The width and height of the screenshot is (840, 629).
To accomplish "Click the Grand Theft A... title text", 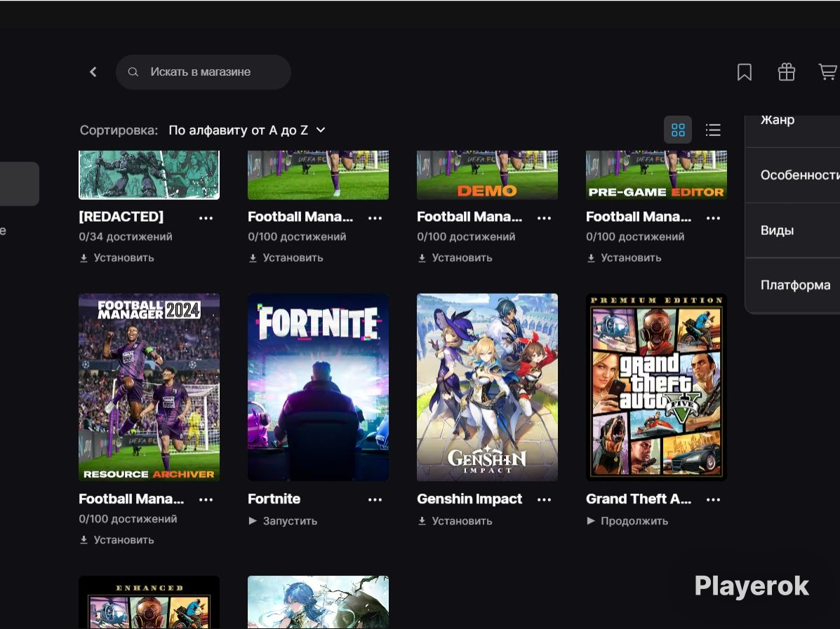I will [639, 499].
